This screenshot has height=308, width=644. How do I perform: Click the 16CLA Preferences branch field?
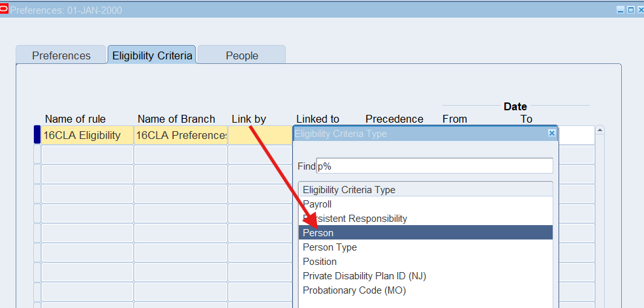pos(180,136)
